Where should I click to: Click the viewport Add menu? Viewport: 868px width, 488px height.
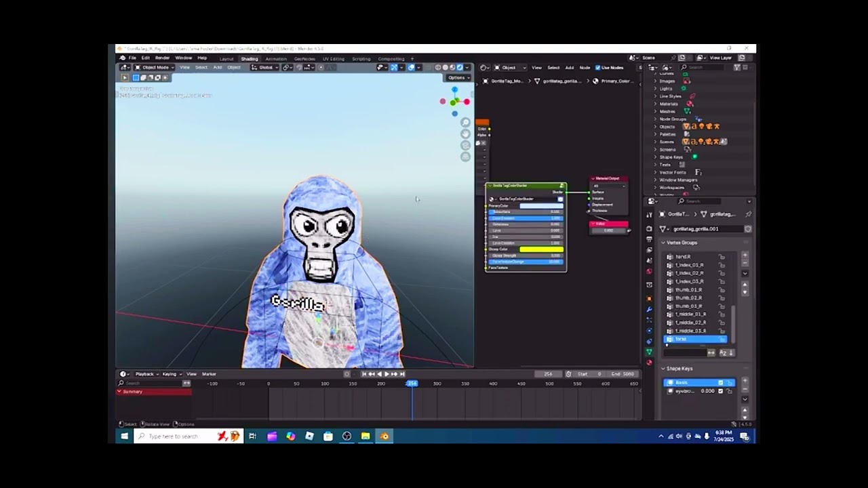pyautogui.click(x=218, y=67)
